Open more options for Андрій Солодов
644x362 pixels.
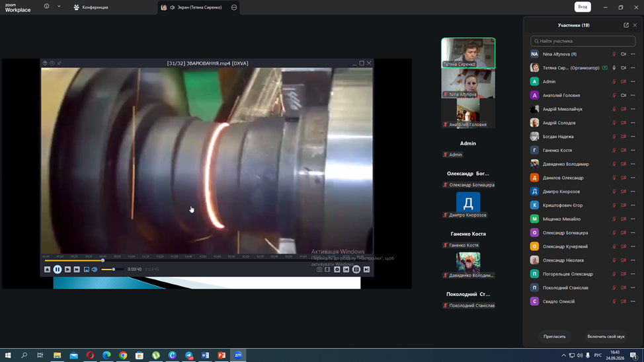coord(633,123)
